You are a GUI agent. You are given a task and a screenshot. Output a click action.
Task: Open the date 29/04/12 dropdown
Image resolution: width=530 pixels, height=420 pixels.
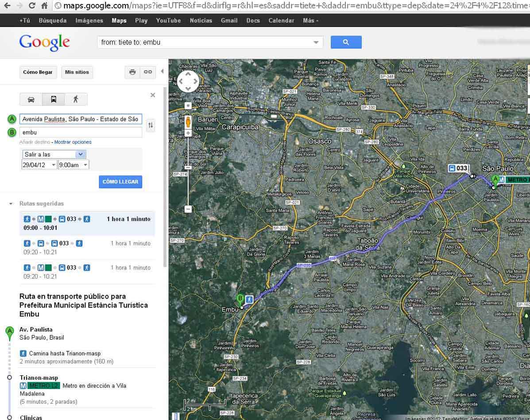pos(39,165)
